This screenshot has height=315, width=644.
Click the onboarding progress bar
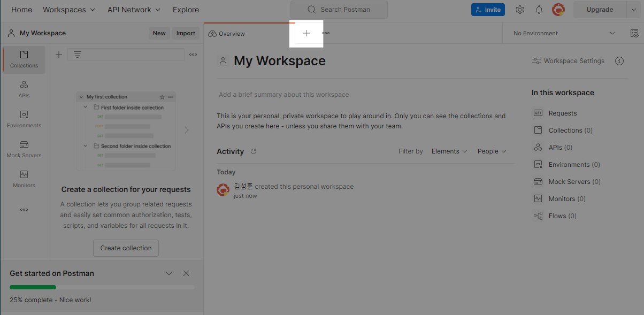tap(102, 287)
